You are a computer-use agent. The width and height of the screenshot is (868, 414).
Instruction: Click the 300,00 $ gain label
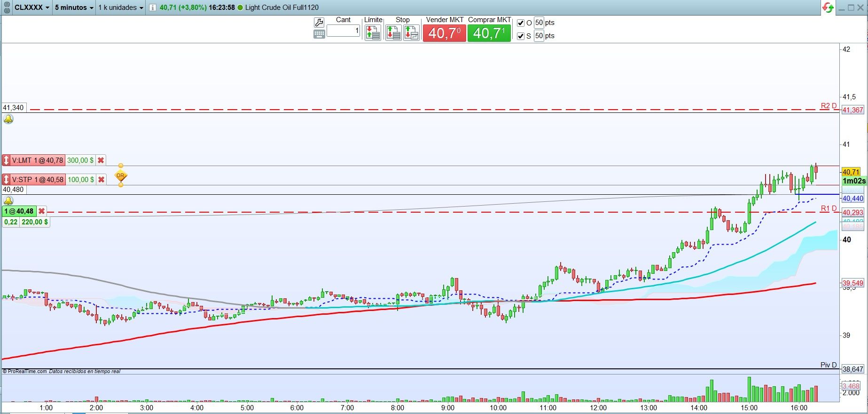(x=80, y=160)
